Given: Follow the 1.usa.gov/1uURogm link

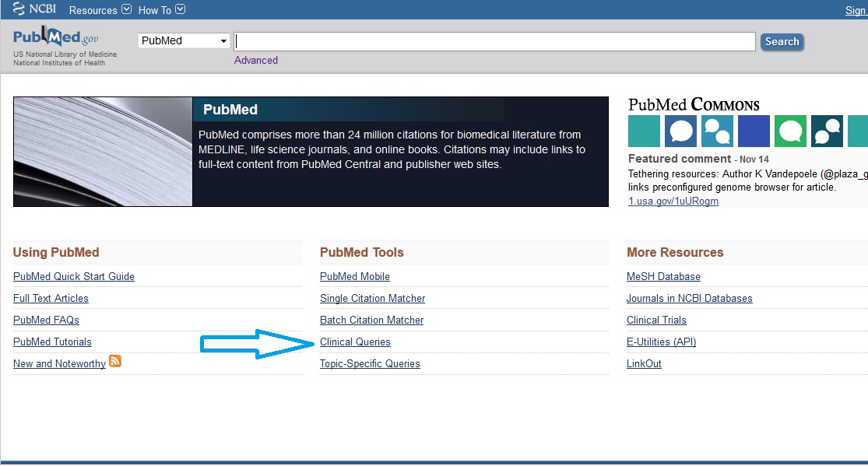Looking at the screenshot, I should 673,201.
